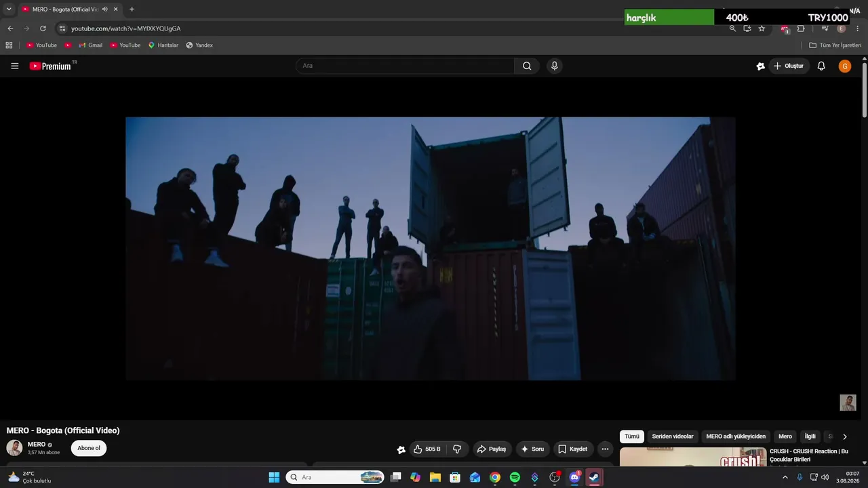868x488 pixels.
Task: Start voice search with microphone icon
Action: 555,66
